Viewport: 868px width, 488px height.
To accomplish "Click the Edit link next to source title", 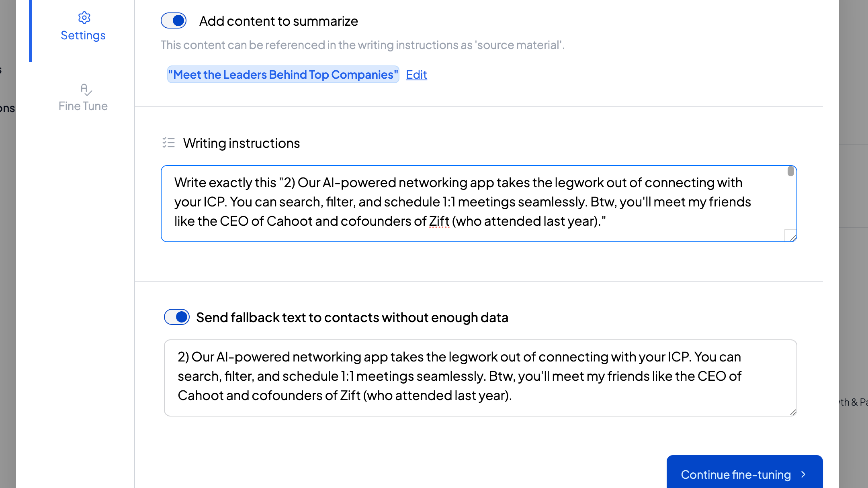I will [x=416, y=75].
